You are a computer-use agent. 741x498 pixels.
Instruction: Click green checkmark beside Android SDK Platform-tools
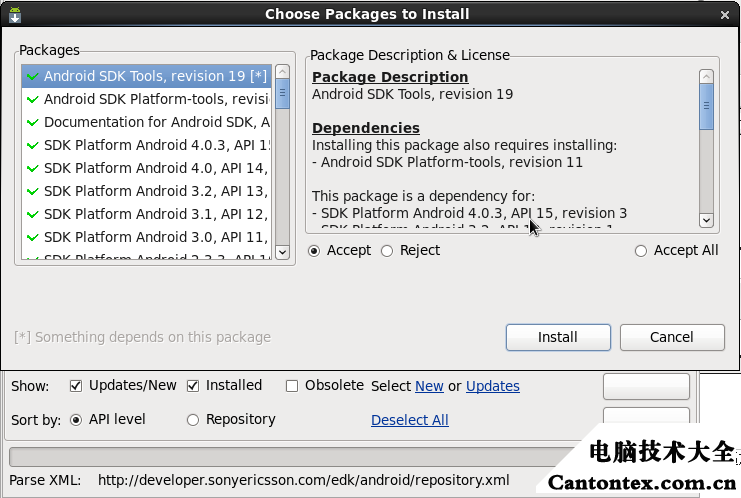coord(33,99)
